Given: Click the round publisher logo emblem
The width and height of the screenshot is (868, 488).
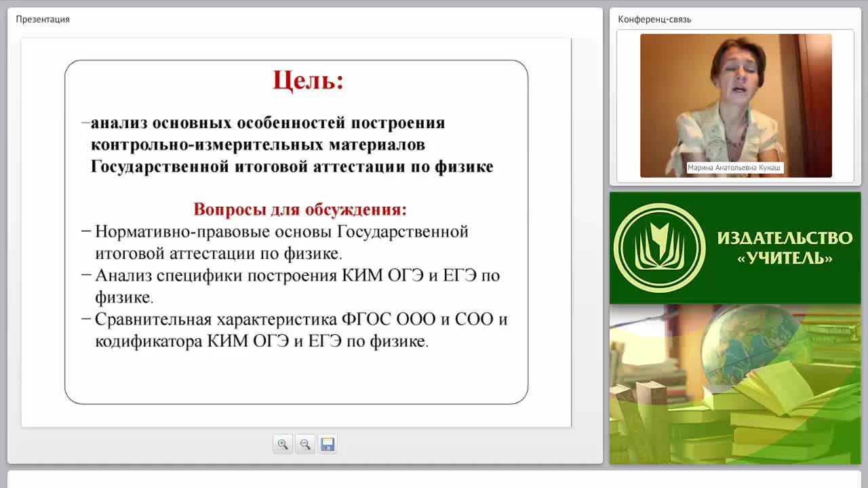Looking at the screenshot, I should 659,248.
